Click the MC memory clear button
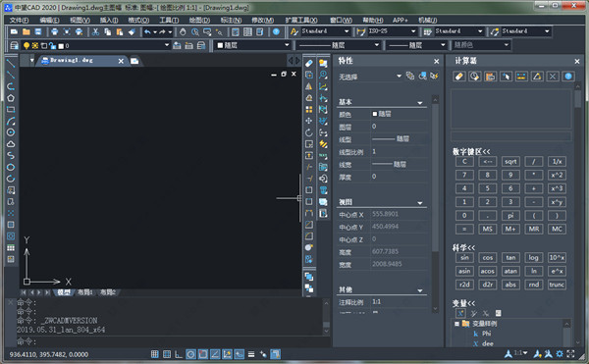 pyautogui.click(x=557, y=230)
